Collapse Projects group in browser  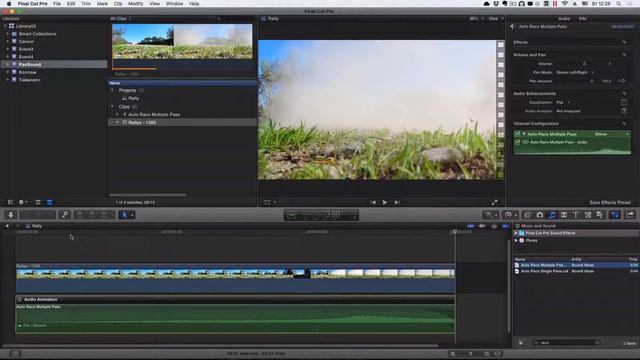113,90
